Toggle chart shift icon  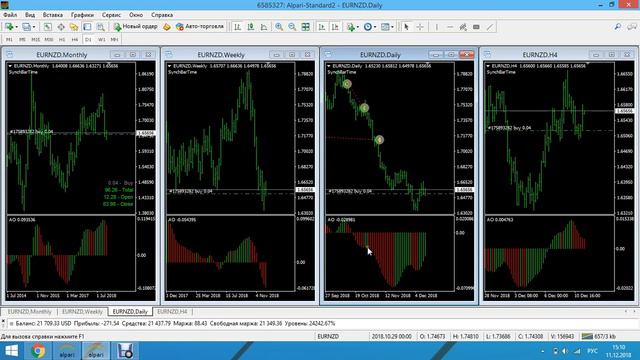pos(335,27)
